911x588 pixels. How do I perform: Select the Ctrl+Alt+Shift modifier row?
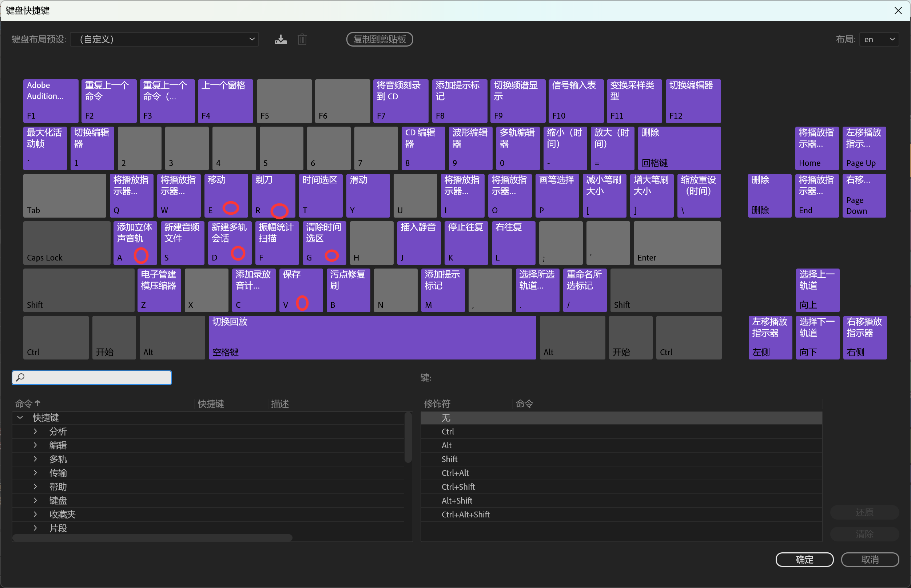[x=621, y=514]
